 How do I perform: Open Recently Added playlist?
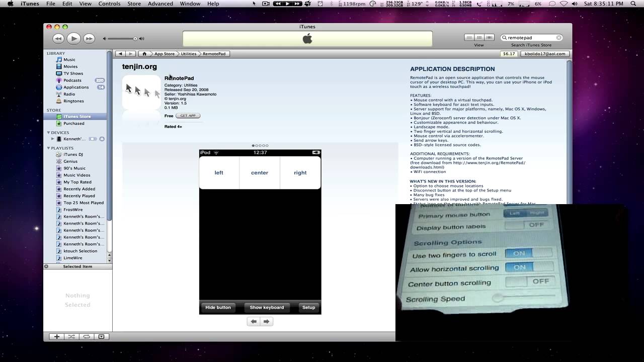[x=79, y=189]
